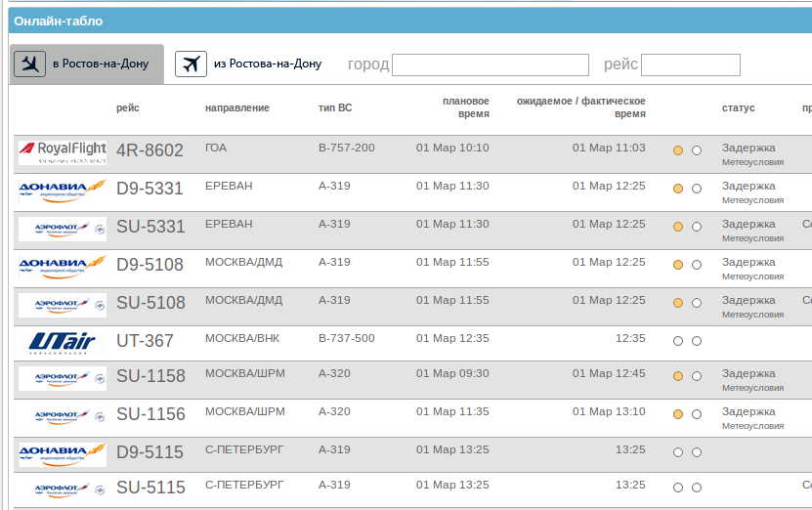
Task: Click the 'направление' column header
Action: point(237,107)
